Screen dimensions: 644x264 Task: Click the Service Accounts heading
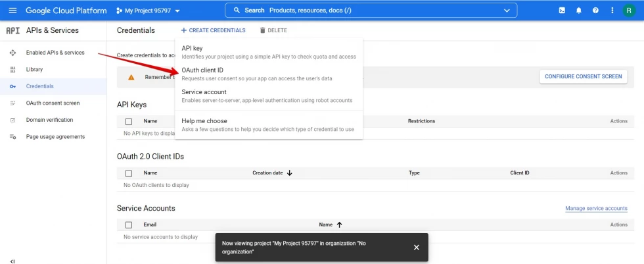point(146,208)
